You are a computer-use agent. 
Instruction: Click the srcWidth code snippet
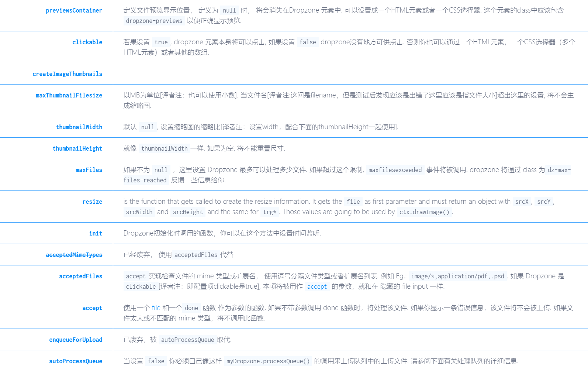pyautogui.click(x=139, y=212)
